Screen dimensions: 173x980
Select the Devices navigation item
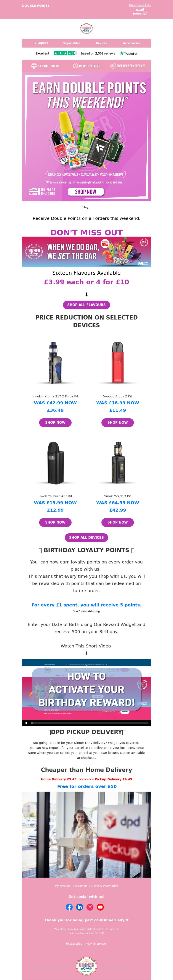(x=101, y=43)
